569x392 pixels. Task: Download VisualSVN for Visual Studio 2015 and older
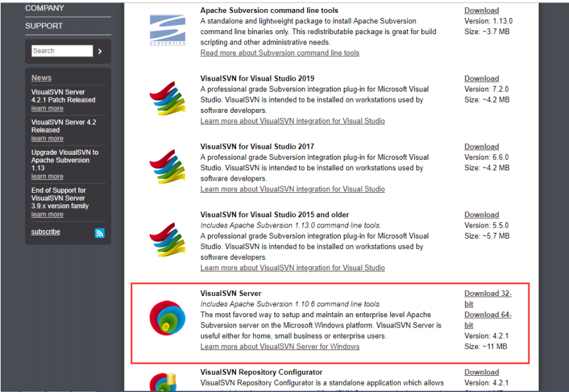481,215
